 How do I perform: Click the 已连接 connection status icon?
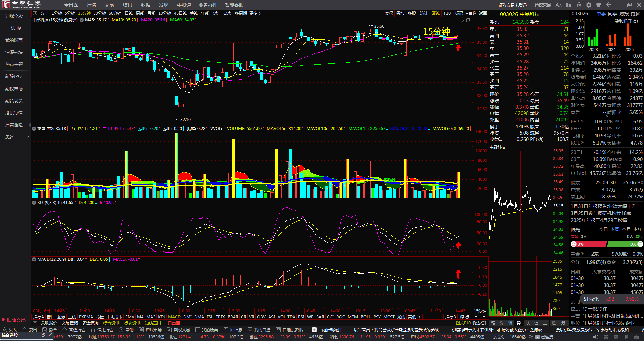point(545,337)
